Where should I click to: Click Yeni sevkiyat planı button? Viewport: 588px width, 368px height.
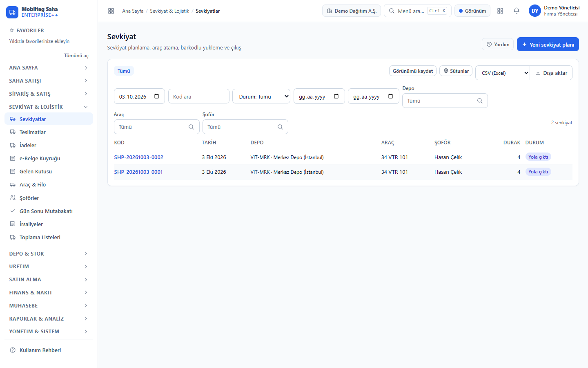coord(548,44)
